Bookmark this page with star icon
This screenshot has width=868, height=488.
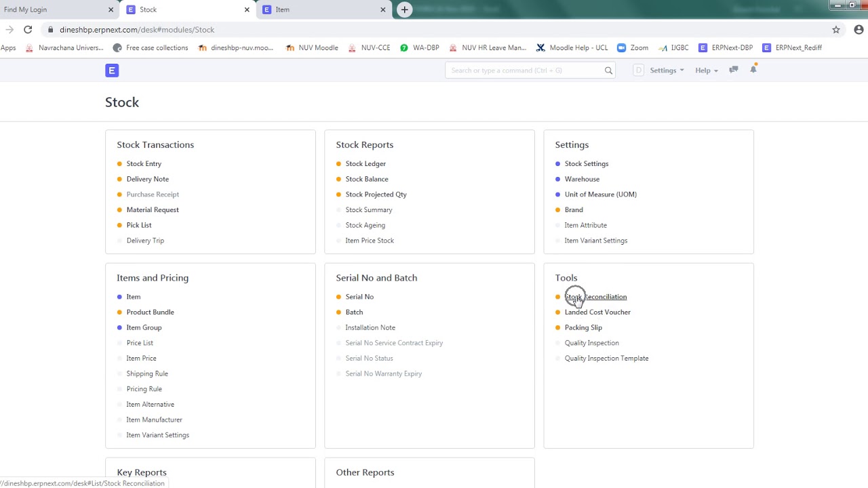pyautogui.click(x=836, y=30)
